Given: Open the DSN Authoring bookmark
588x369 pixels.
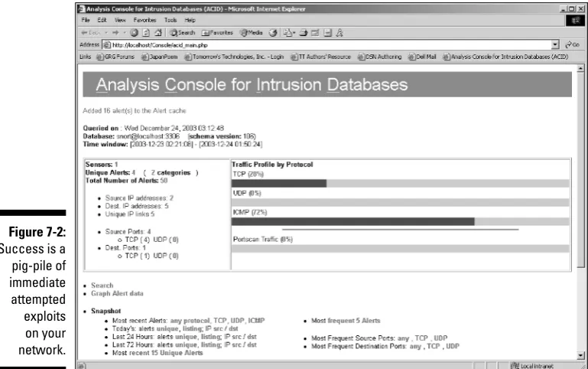Looking at the screenshot, I should (x=379, y=57).
